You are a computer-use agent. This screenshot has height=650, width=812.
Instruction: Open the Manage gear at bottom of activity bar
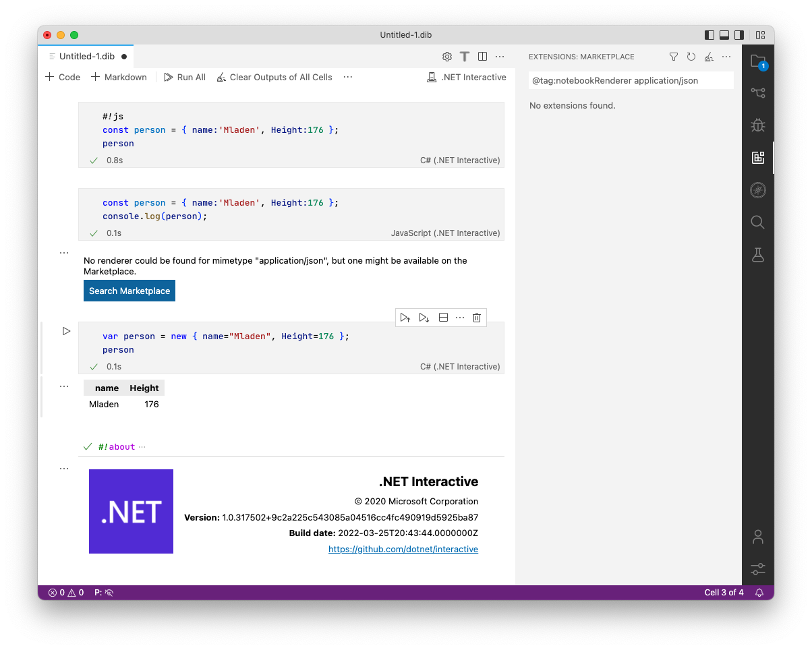[x=758, y=570]
